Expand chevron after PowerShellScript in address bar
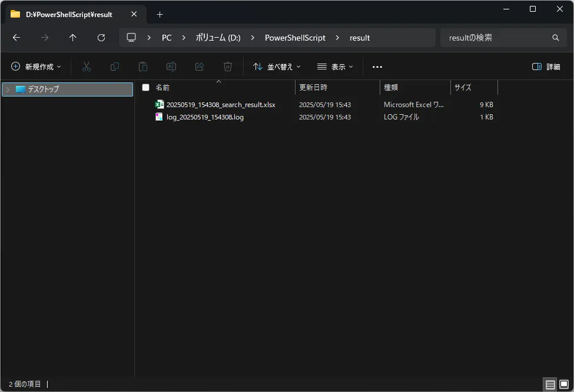The width and height of the screenshot is (574, 392). 337,38
